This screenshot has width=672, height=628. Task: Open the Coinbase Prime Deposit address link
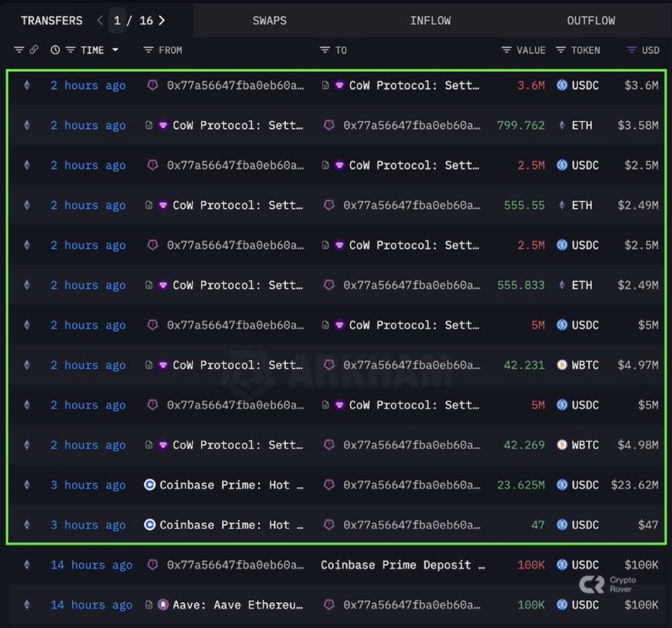tap(403, 565)
